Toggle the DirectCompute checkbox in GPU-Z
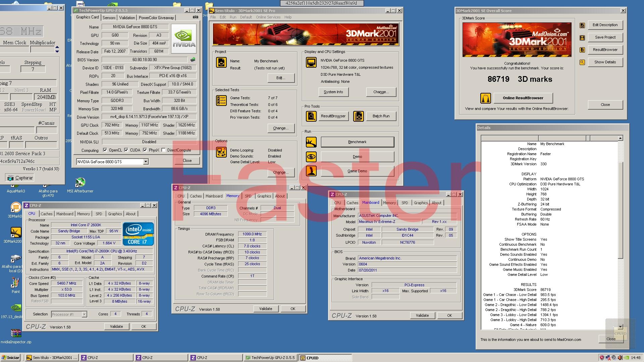This screenshot has width=644, height=362. (163, 150)
